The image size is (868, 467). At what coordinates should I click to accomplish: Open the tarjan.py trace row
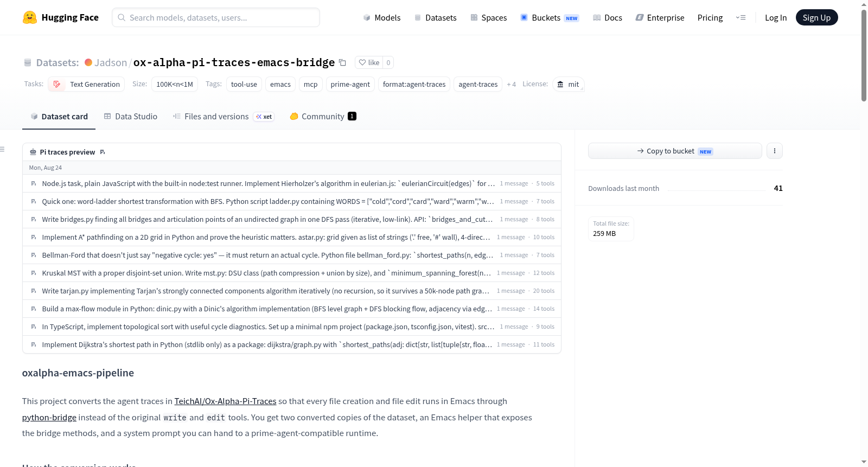coord(292,291)
